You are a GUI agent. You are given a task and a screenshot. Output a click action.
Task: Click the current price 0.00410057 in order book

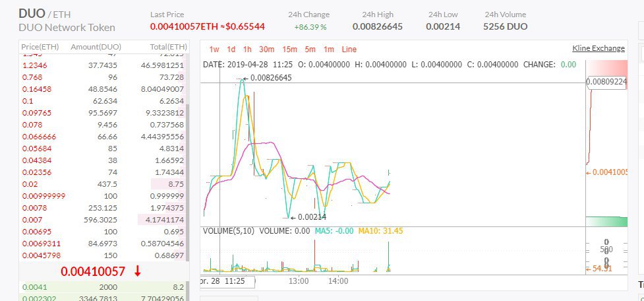[93, 271]
